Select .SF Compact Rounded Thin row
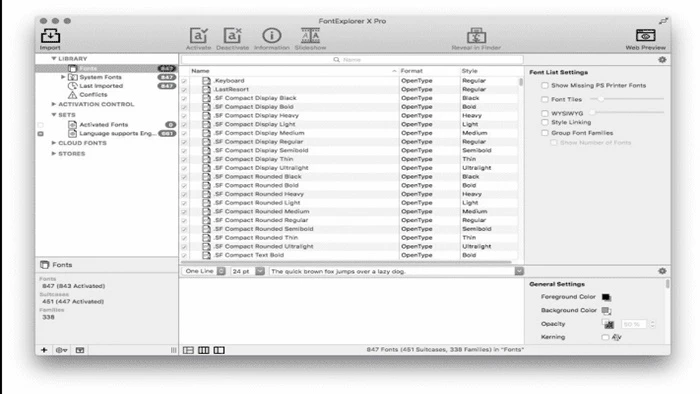The image size is (700, 394). 349,238
